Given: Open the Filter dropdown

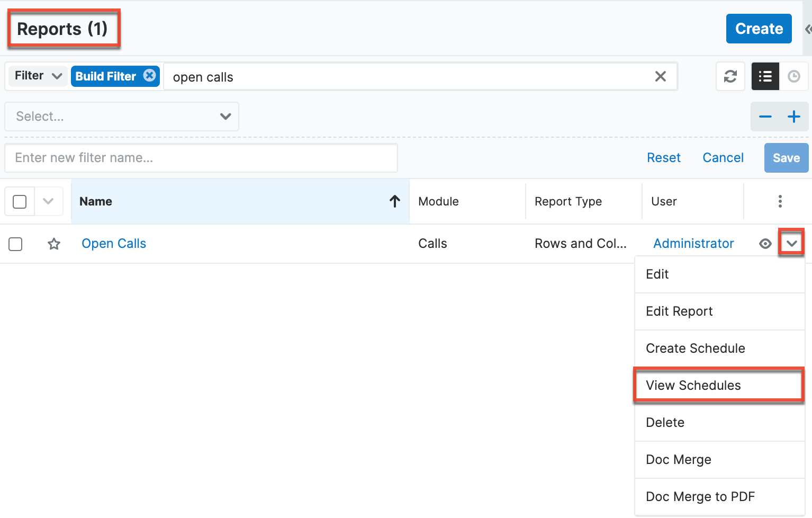Looking at the screenshot, I should click(37, 76).
